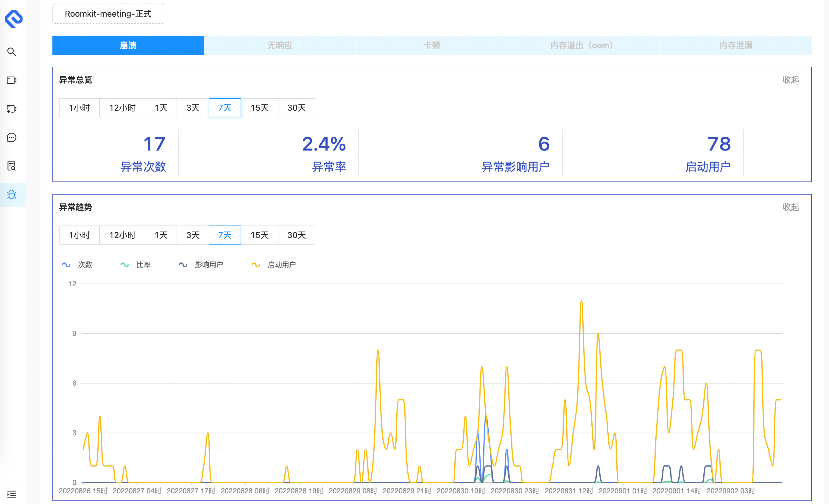Collapse the 异常总览 panel via 收起
829x504 pixels.
click(791, 80)
